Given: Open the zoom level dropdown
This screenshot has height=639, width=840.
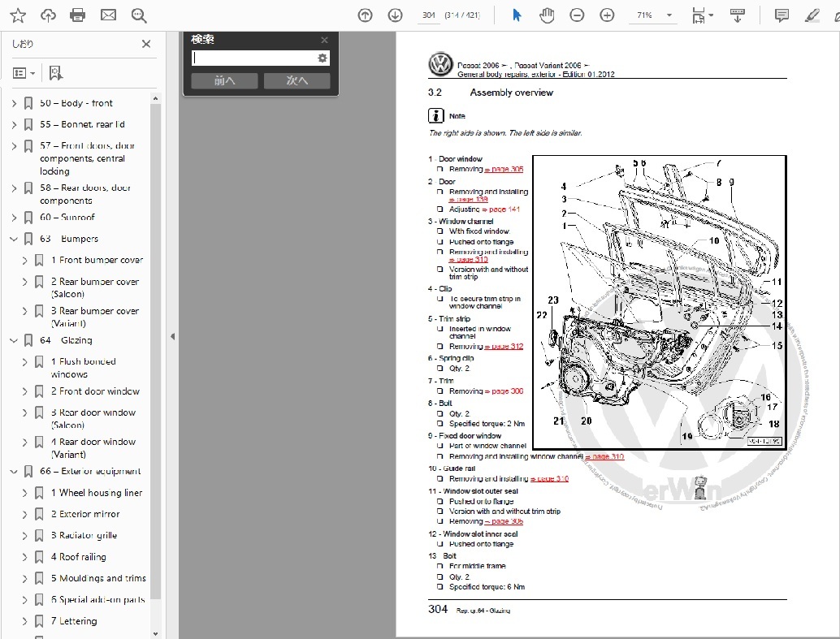Looking at the screenshot, I should pyautogui.click(x=669, y=15).
